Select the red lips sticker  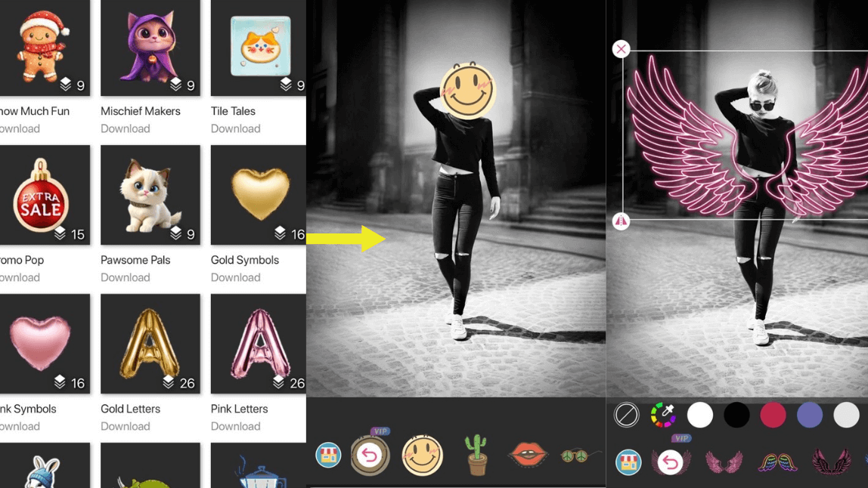coord(528,454)
